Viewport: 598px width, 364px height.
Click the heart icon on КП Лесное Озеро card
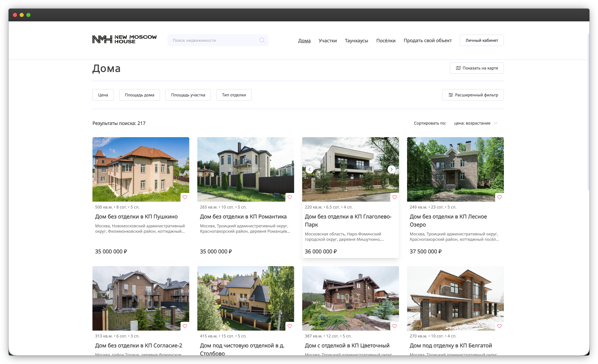click(x=500, y=197)
